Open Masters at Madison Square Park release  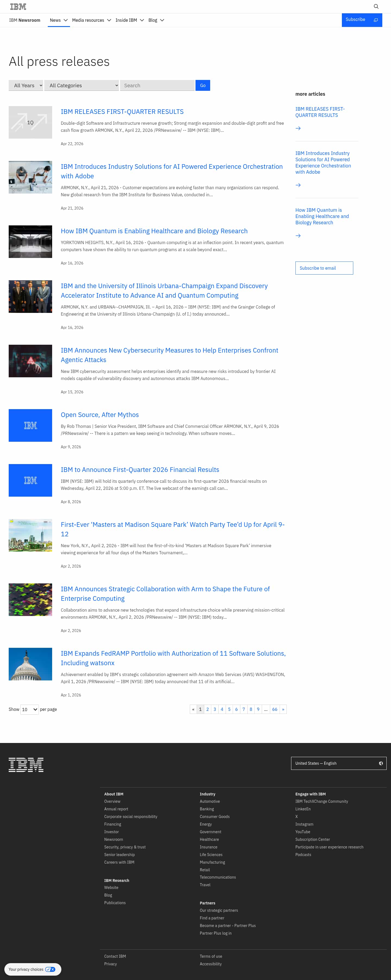tap(172, 529)
